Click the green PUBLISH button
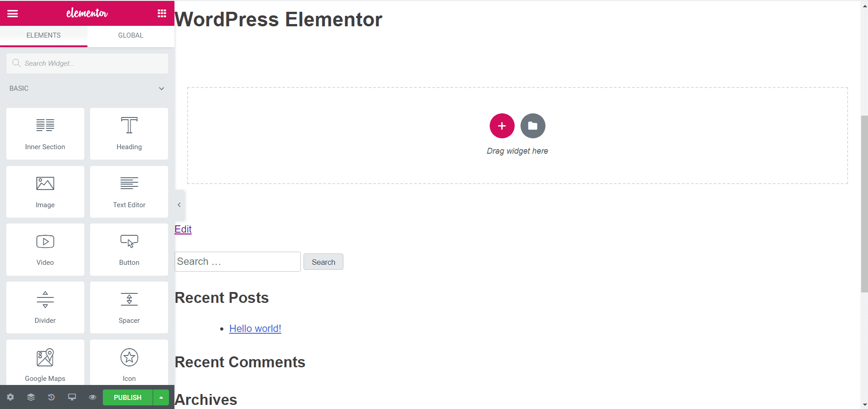 coord(127,397)
